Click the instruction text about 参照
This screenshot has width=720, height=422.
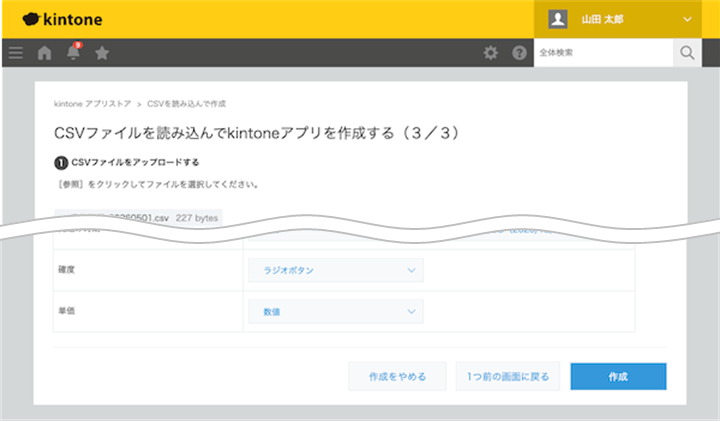click(x=158, y=185)
